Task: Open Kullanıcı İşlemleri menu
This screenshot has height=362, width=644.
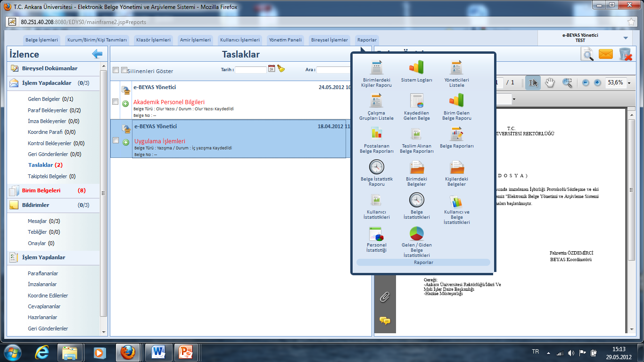Action: [240, 40]
